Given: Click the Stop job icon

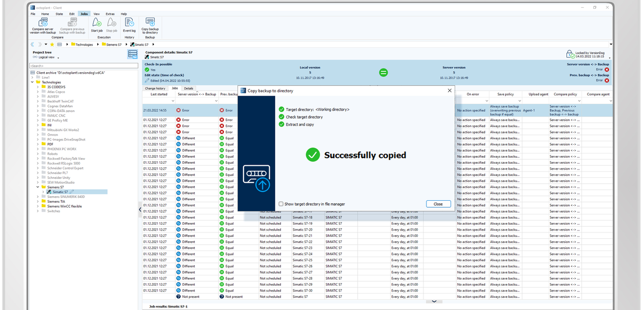Looking at the screenshot, I should click(112, 23).
